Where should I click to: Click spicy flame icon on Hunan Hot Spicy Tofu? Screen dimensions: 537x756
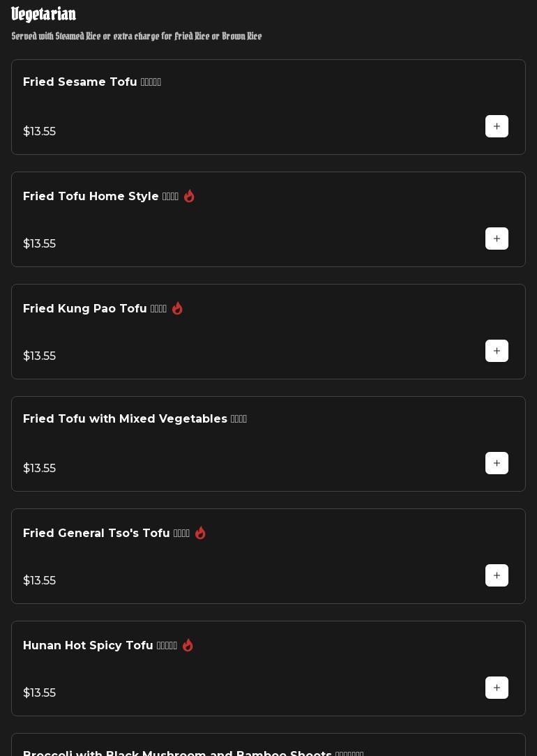[x=188, y=645]
